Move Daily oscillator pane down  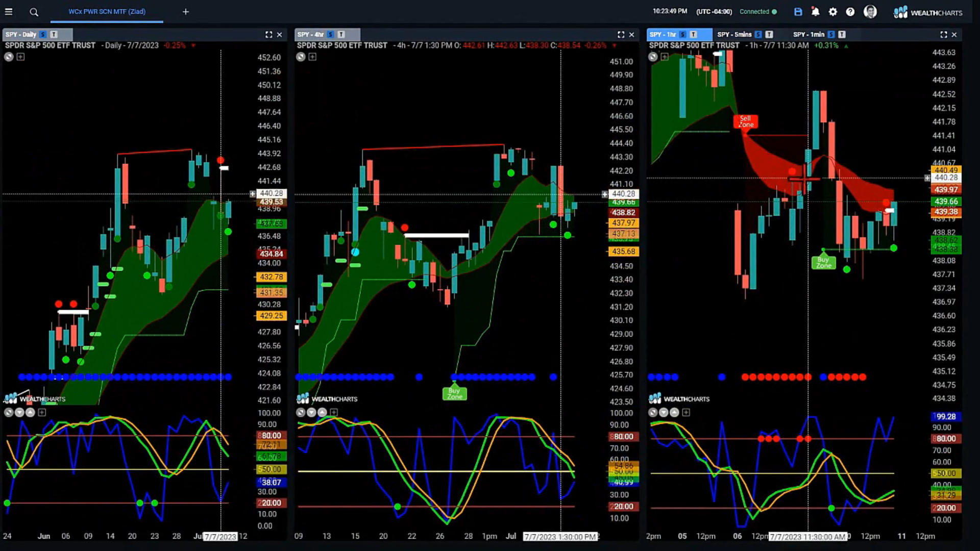coord(19,412)
